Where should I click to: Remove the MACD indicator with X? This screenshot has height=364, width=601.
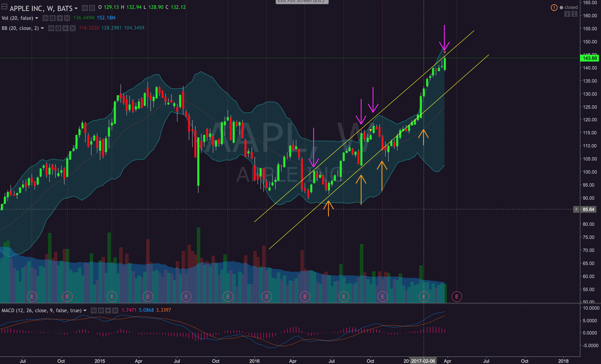pyautogui.click(x=115, y=311)
